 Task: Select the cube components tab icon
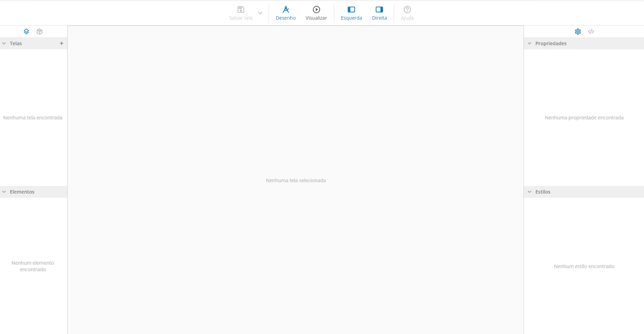[40, 31]
